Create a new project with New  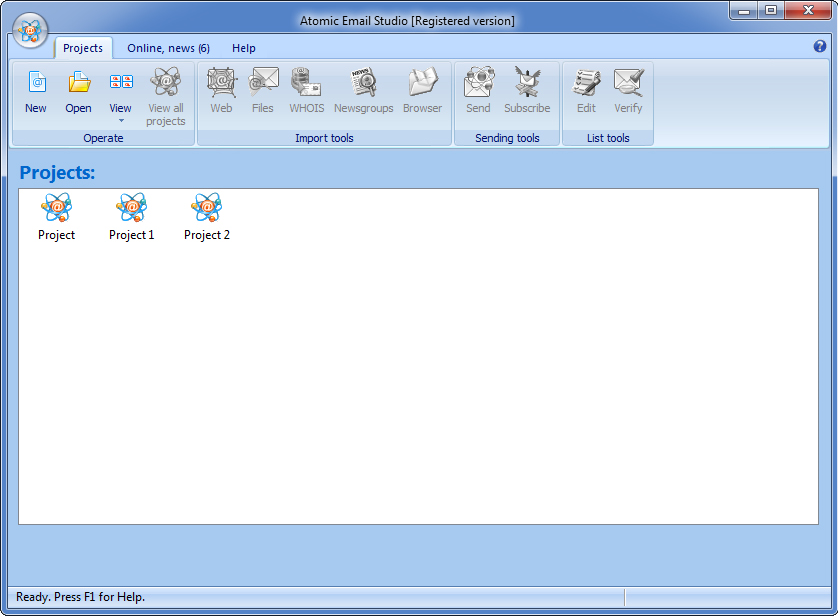tap(35, 90)
